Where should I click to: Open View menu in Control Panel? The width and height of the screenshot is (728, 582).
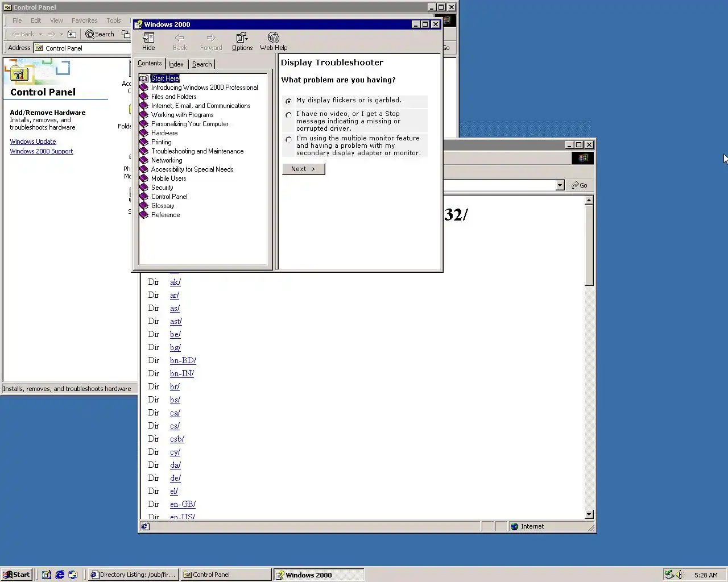[x=56, y=20]
